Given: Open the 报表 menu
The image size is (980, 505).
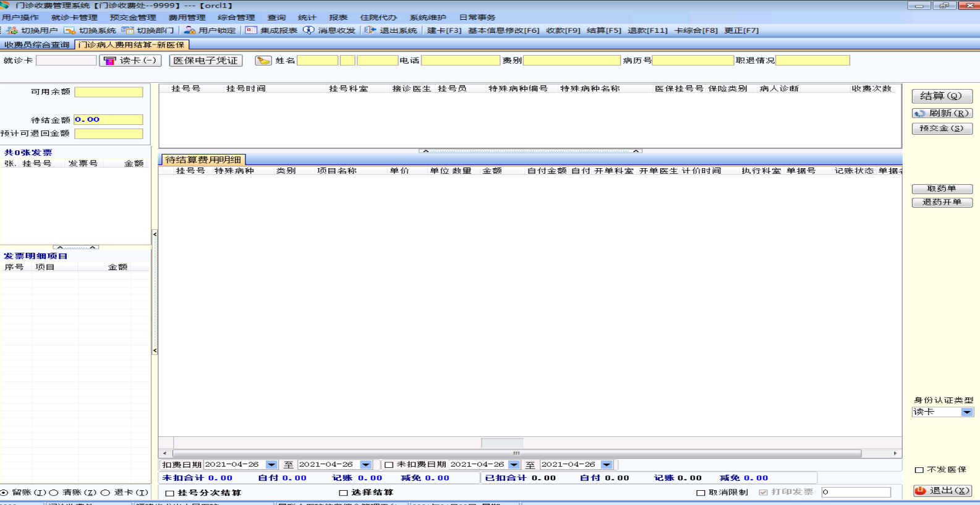Looking at the screenshot, I should (x=338, y=18).
